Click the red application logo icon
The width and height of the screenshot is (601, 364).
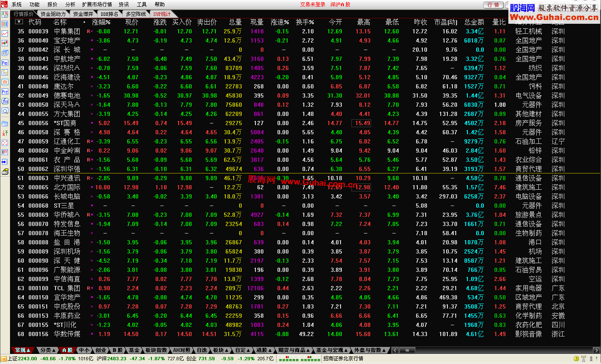pyautogui.click(x=4, y=4)
